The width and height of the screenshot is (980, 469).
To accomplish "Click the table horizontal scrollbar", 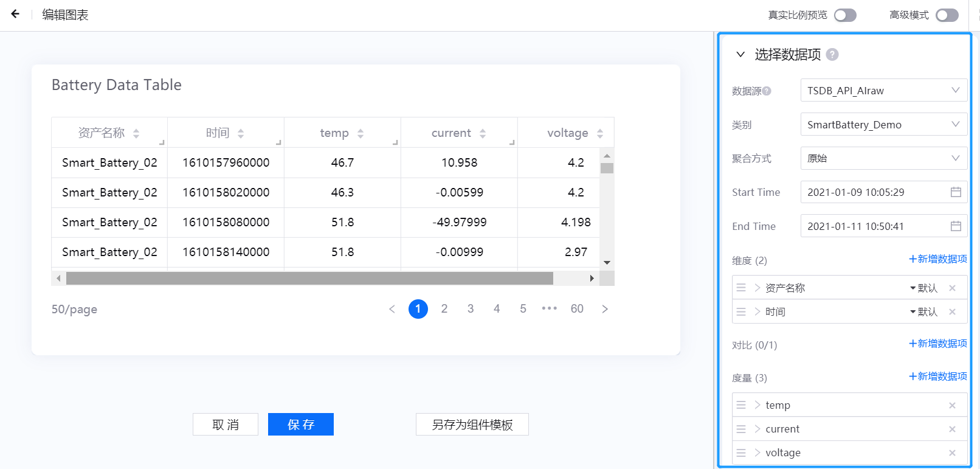I will (x=309, y=279).
